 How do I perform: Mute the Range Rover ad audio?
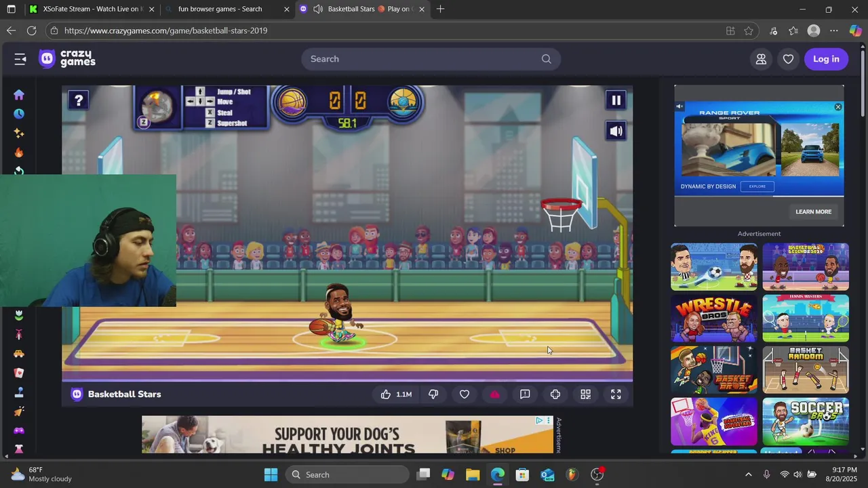coord(680,106)
